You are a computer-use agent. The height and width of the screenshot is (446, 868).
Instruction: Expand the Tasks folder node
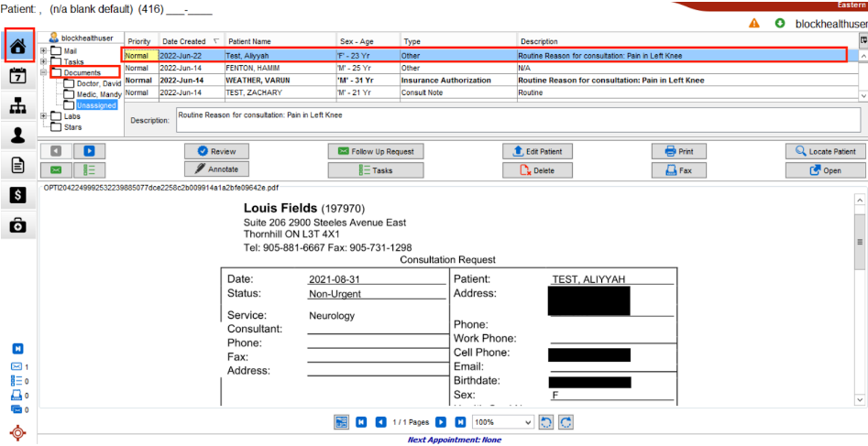tap(44, 61)
